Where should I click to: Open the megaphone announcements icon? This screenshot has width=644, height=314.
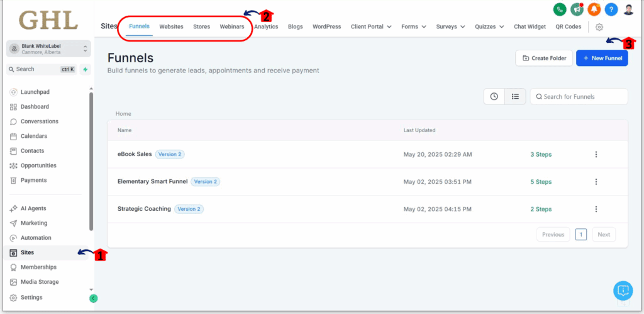(x=577, y=9)
